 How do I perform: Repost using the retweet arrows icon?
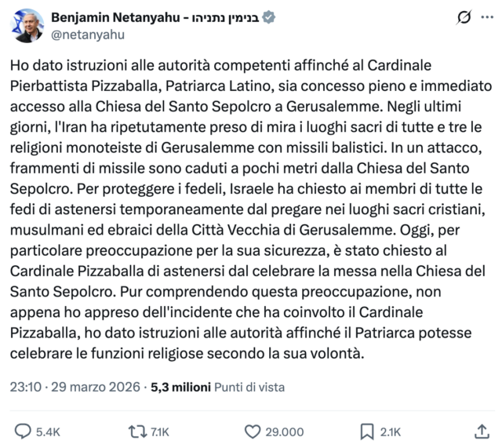click(x=137, y=430)
